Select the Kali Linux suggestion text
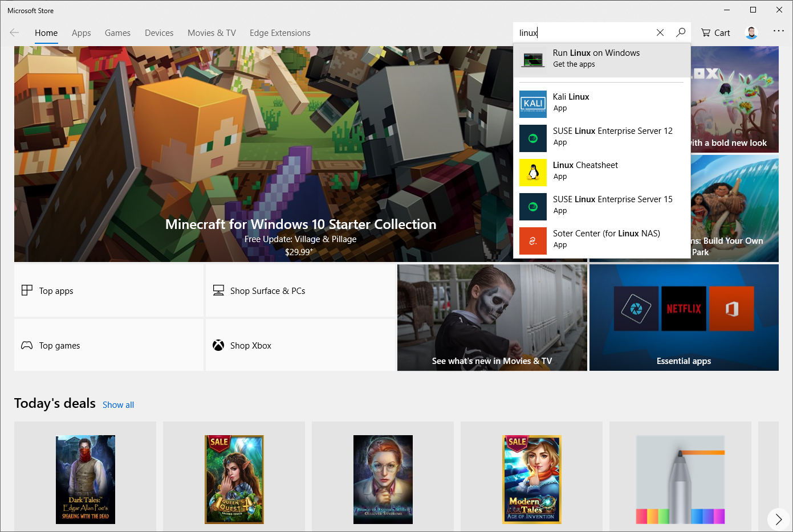The image size is (793, 532). click(571, 97)
